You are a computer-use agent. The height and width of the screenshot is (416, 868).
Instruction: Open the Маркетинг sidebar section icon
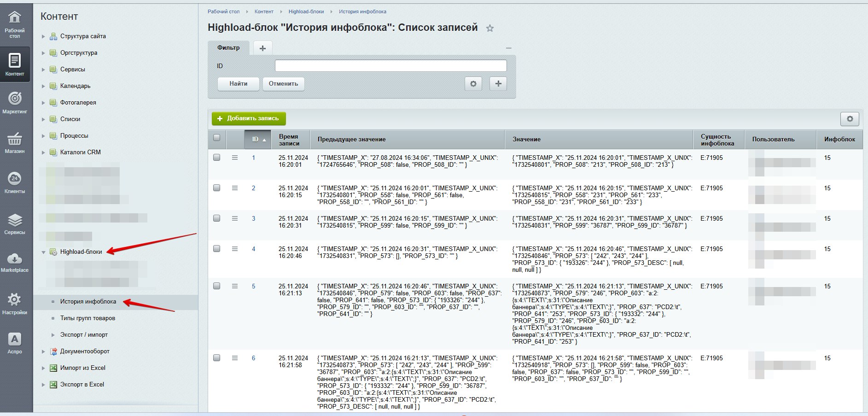click(15, 99)
